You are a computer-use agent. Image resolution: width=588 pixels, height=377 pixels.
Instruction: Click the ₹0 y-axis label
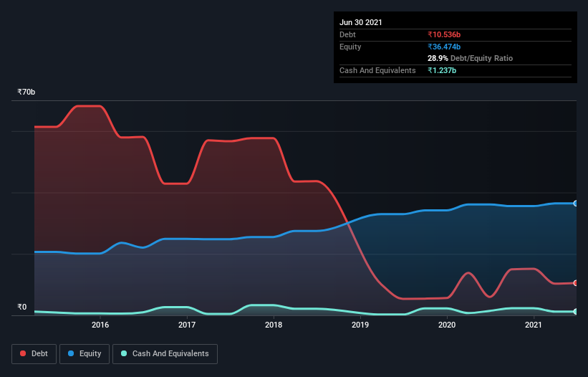(x=22, y=307)
